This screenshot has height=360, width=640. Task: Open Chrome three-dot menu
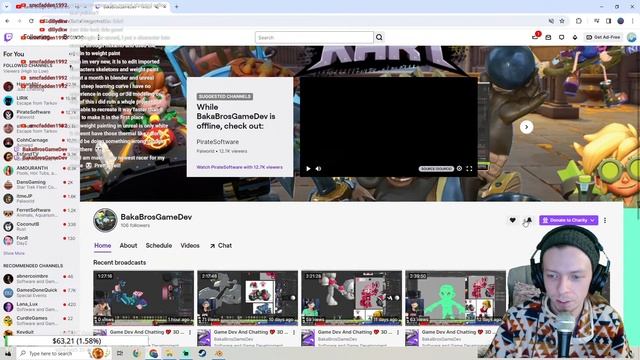633,21
